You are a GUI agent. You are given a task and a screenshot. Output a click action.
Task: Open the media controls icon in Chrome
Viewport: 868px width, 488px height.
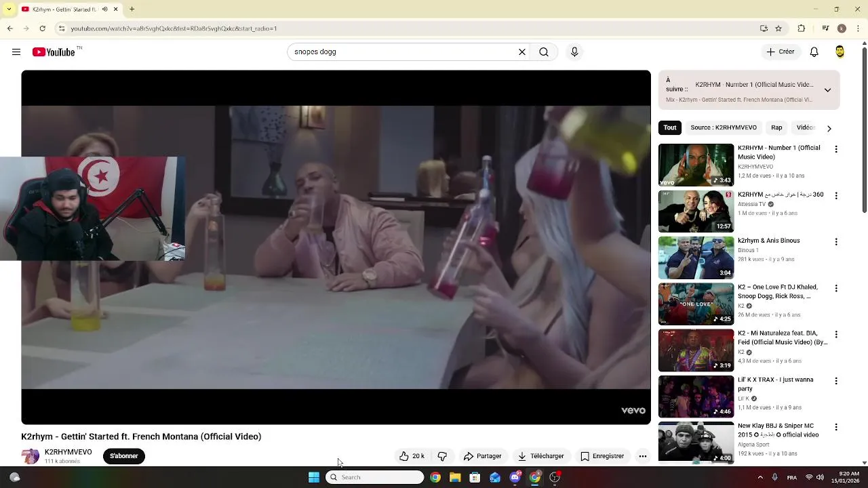tap(825, 28)
